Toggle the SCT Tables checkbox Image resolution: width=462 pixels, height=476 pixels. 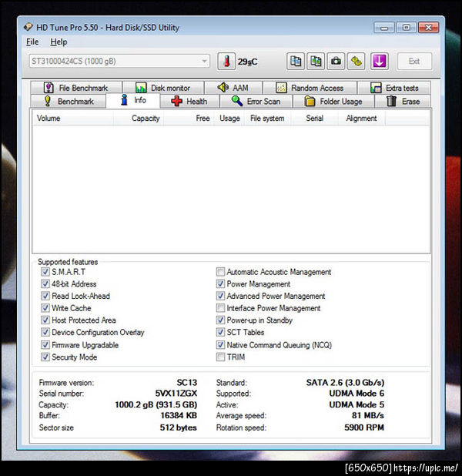point(221,332)
